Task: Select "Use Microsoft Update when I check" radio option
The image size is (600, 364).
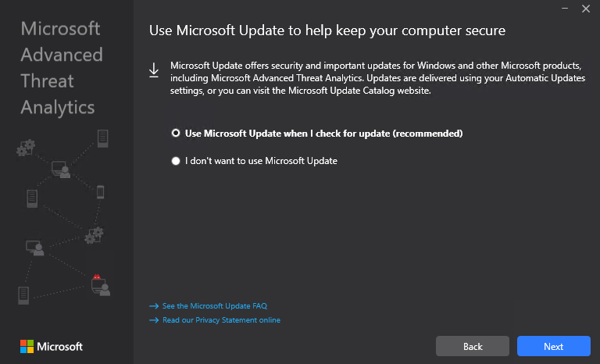Action: pos(176,134)
